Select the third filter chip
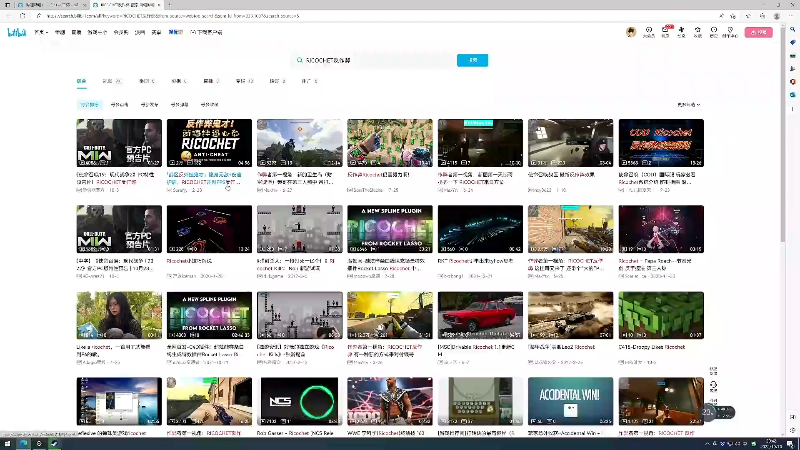Viewport: 800px width, 450px height. [x=149, y=105]
